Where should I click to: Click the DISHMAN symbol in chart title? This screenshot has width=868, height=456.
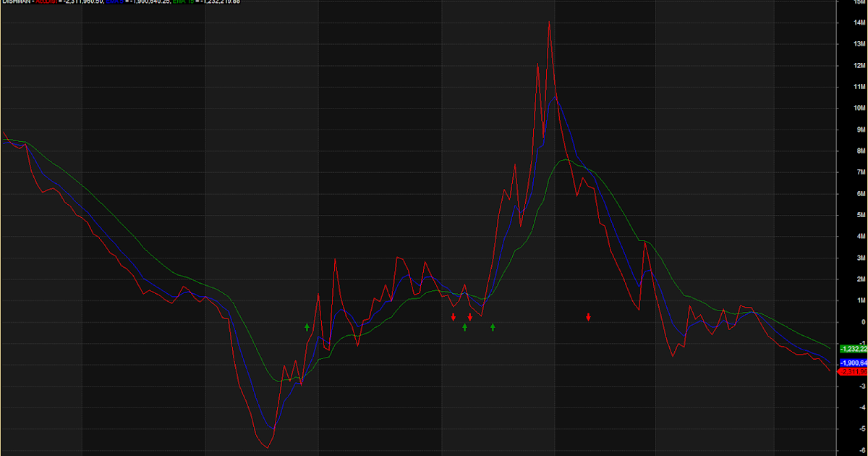click(x=17, y=1)
